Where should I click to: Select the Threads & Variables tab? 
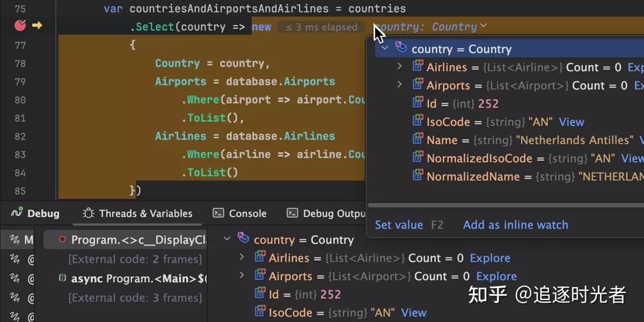145,213
